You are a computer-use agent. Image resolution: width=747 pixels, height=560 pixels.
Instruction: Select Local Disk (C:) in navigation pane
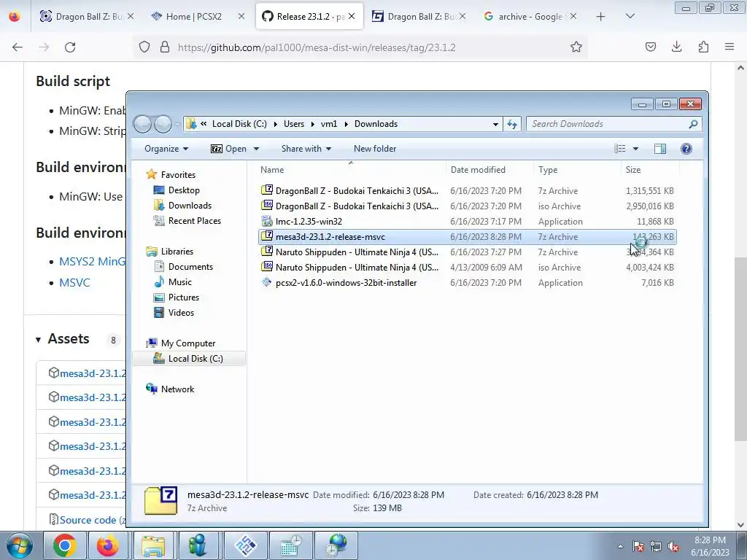[189, 359]
